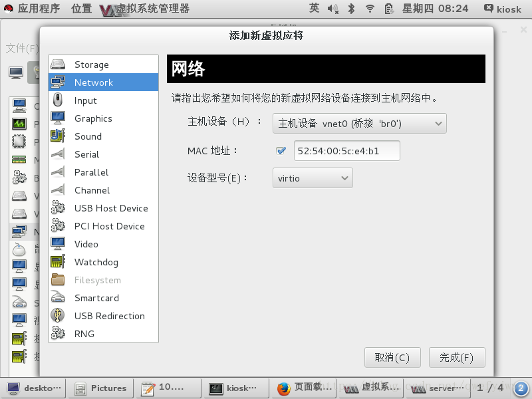Select Graphics in hardware type list
The width and height of the screenshot is (532, 399).
pyautogui.click(x=104, y=118)
